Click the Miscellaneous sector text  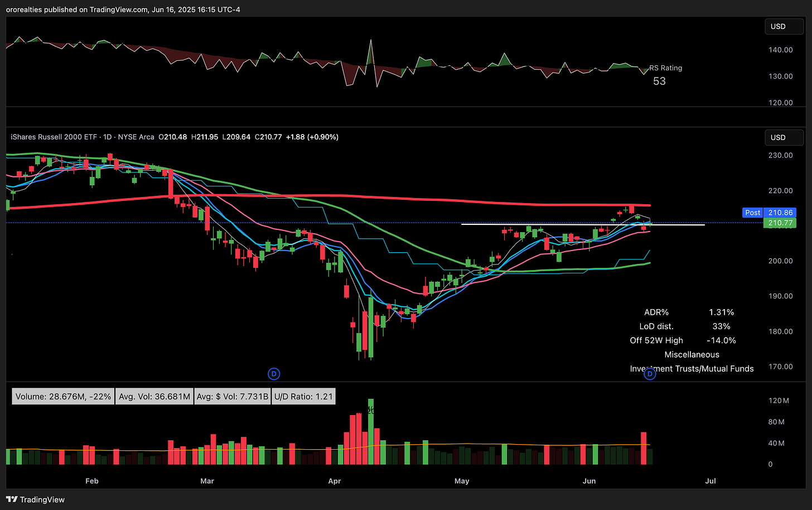coord(692,354)
